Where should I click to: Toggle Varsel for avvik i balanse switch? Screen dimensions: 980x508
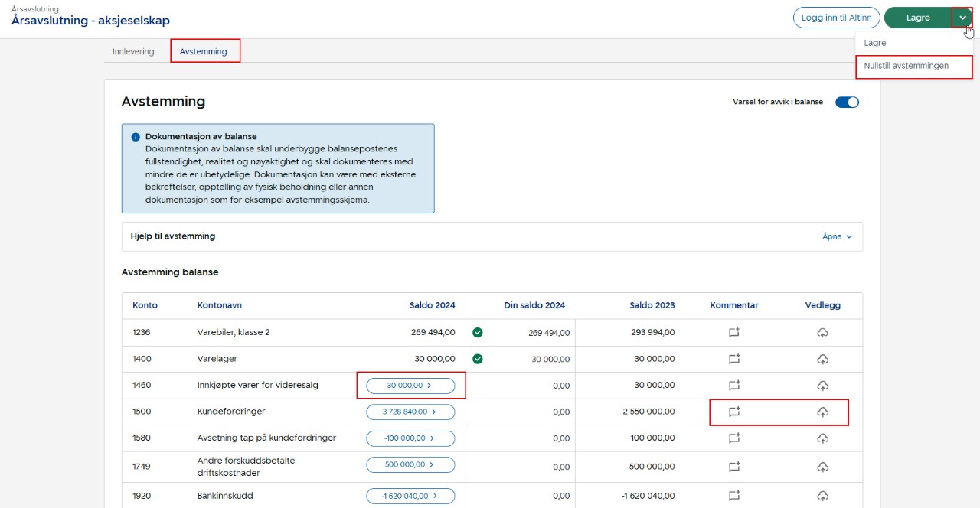847,102
